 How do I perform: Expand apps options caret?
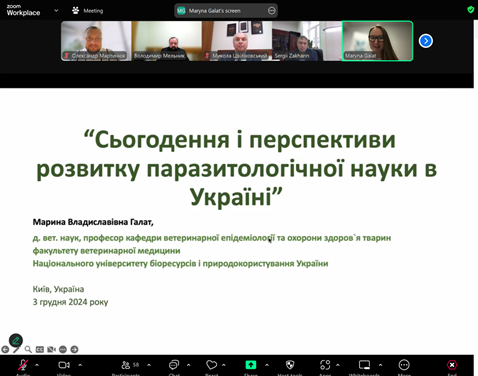click(337, 365)
